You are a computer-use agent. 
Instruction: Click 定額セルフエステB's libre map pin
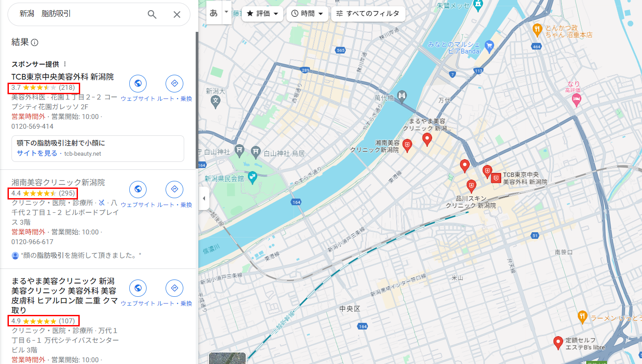(558, 342)
